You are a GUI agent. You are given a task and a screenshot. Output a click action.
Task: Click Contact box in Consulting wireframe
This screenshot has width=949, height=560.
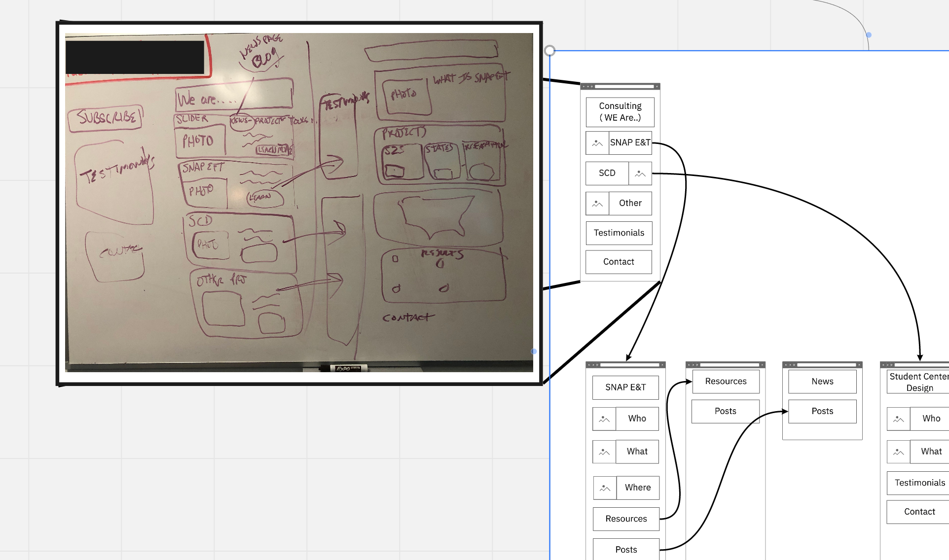click(619, 262)
